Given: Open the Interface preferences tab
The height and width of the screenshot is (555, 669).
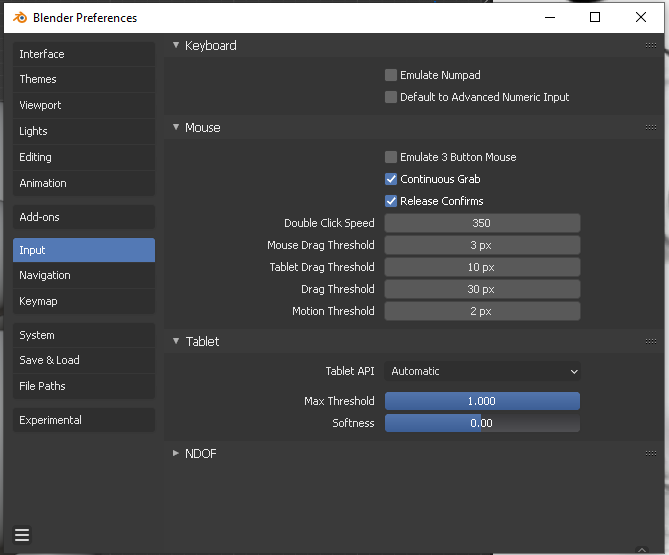Looking at the screenshot, I should pos(84,54).
